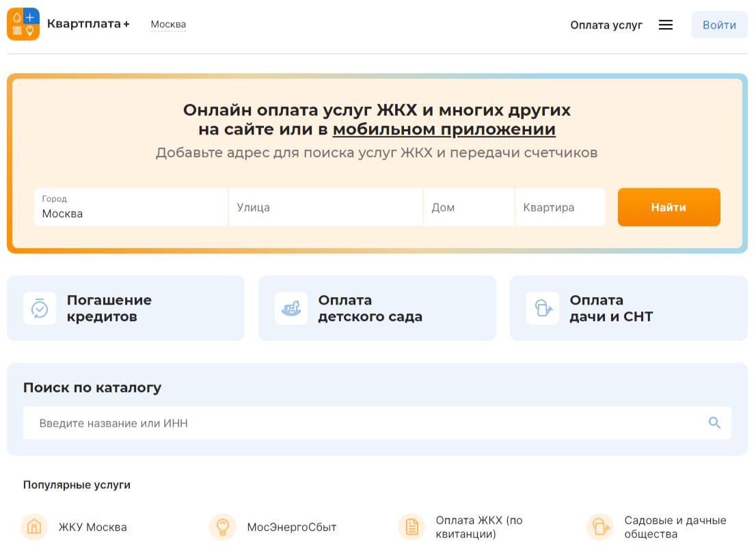
Task: Open the Москва city selector in header
Action: click(x=168, y=25)
